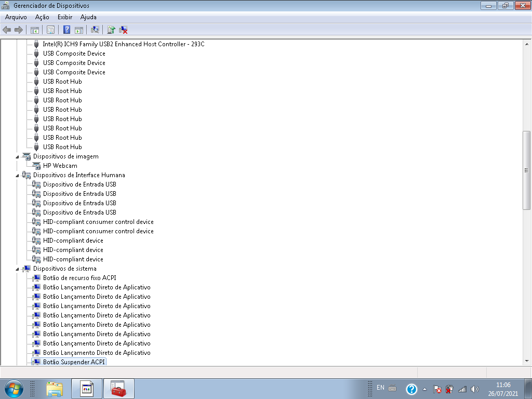Viewport: 532px width, 399px height.
Task: Select the HP Webcam device
Action: 60,166
